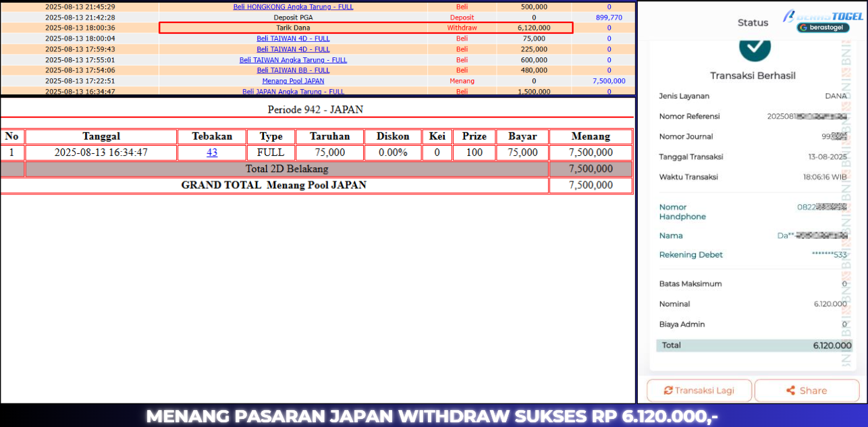Click 'Nomor Referensi' label
Image resolution: width=868 pixels, height=427 pixels.
[690, 116]
